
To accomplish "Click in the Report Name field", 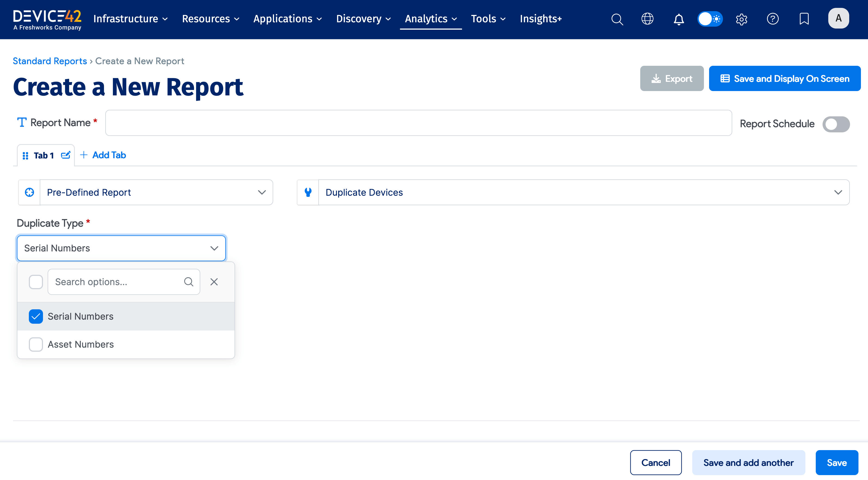I will tap(418, 123).
